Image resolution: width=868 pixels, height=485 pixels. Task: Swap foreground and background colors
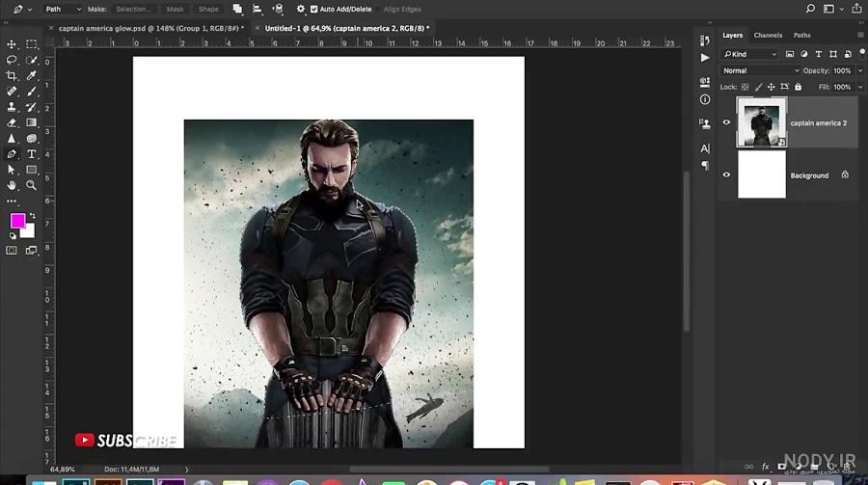pyautogui.click(x=32, y=215)
